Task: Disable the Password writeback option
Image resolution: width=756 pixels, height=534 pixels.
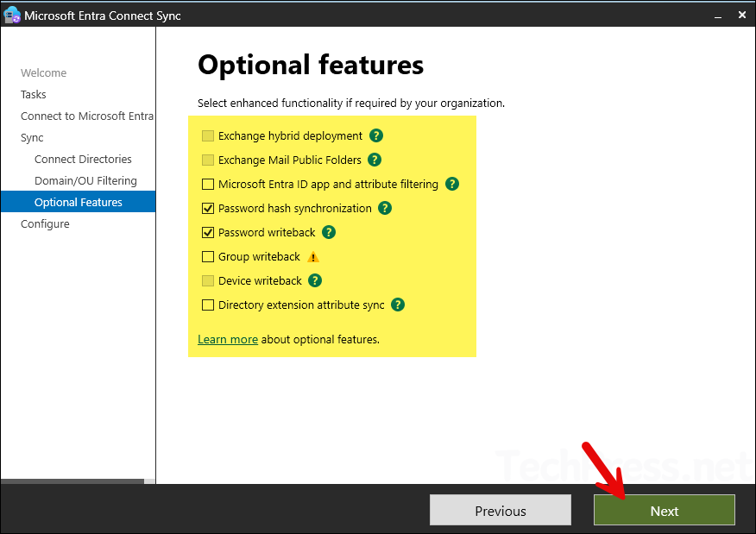Action: pos(208,232)
